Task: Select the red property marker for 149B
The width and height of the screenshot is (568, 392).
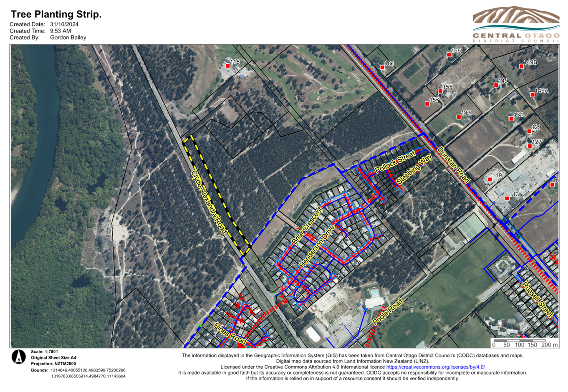Action: (521, 66)
